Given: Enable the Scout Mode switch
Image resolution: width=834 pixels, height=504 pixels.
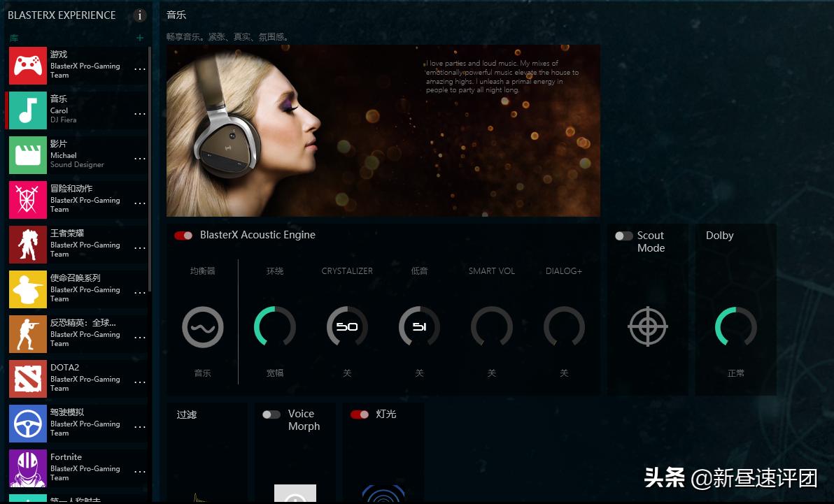Looking at the screenshot, I should tap(624, 236).
